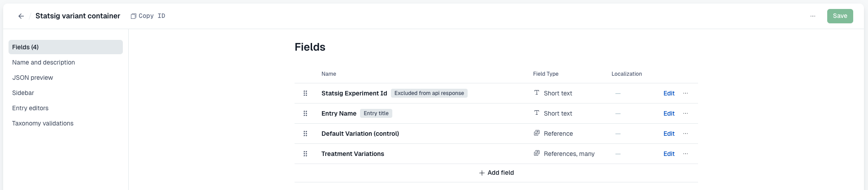Open actions menu for Entry Name row
Viewport: 868px width, 190px height.
(686, 113)
